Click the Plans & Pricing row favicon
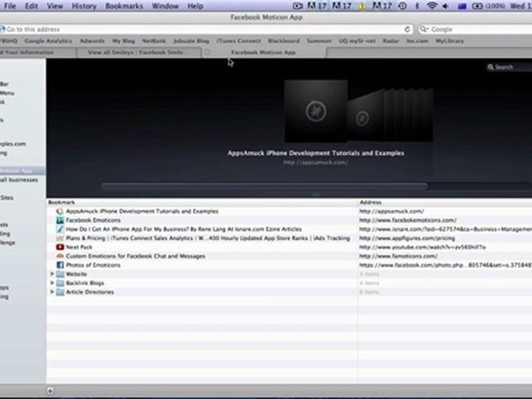The width and height of the screenshot is (532, 399). (x=60, y=238)
